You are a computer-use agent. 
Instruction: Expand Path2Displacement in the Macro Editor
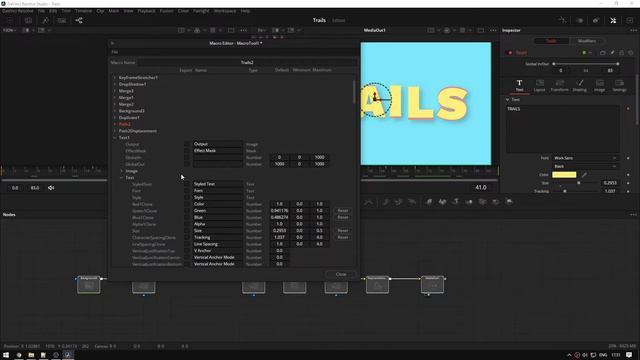click(x=115, y=131)
